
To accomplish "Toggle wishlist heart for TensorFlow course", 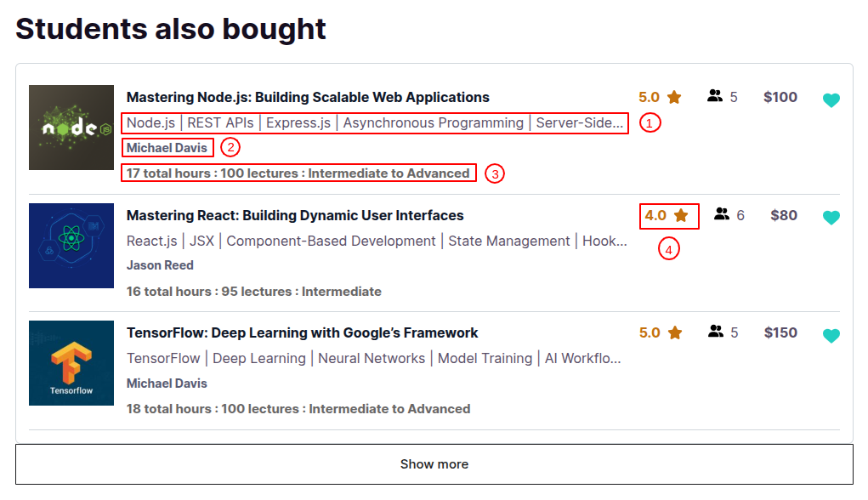I will coord(831,336).
